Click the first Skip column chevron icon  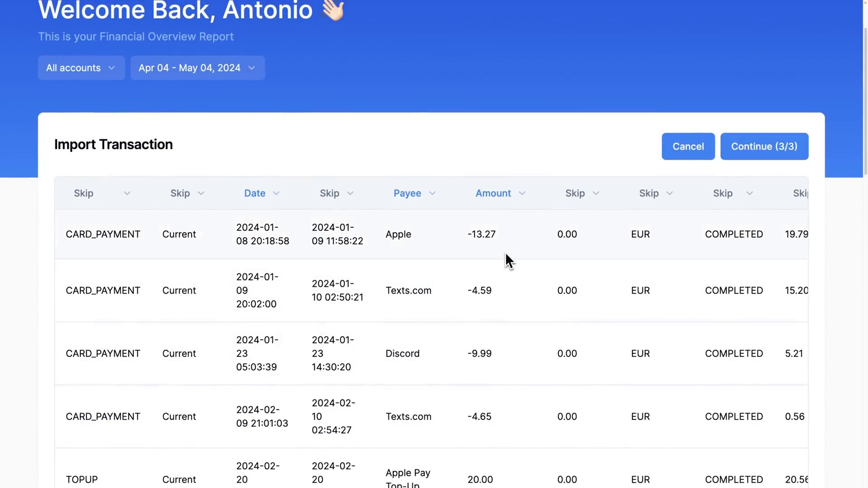click(127, 193)
